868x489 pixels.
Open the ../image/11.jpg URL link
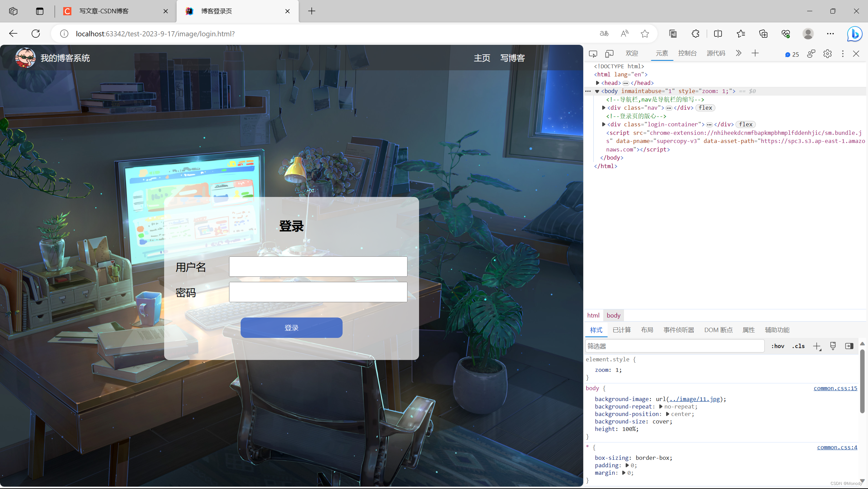click(x=694, y=399)
